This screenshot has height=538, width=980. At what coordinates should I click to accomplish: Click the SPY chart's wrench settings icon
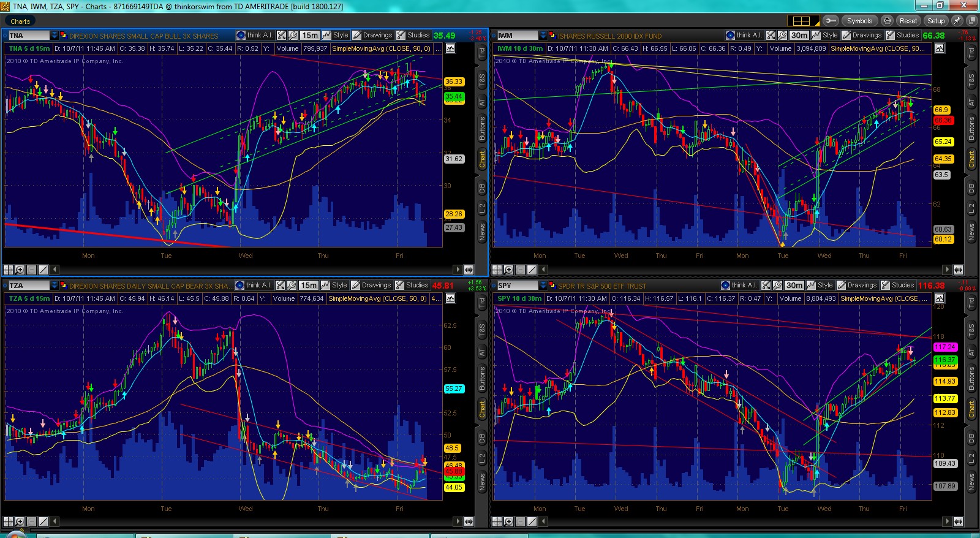click(x=777, y=286)
